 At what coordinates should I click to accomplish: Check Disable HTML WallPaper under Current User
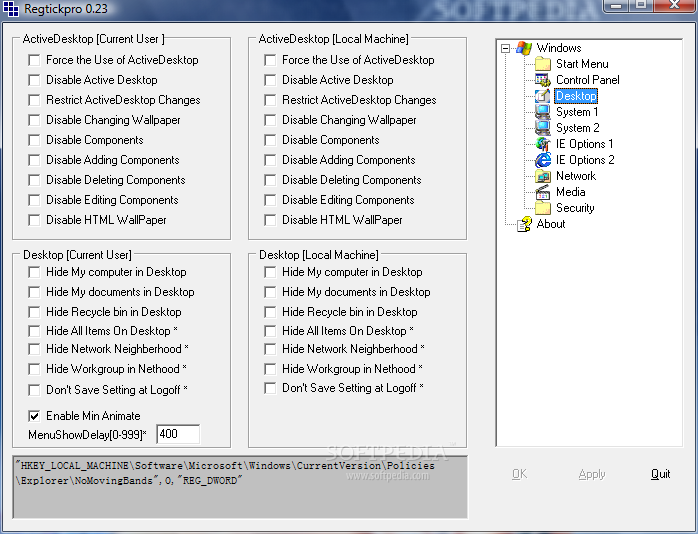coord(34,220)
